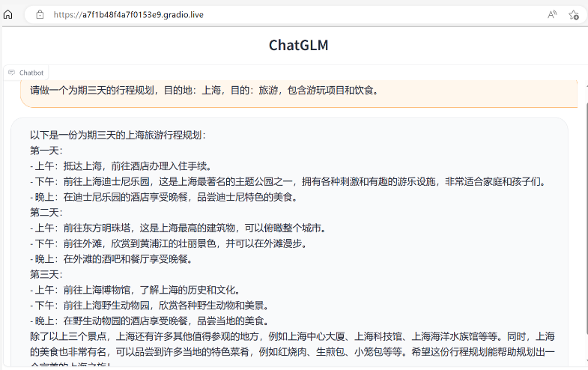Click the "第二天:" heading line
The width and height of the screenshot is (588, 370).
(46, 213)
